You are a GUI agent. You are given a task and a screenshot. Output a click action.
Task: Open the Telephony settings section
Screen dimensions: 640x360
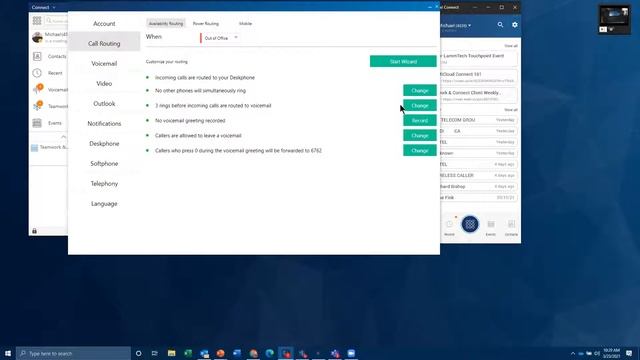click(104, 184)
